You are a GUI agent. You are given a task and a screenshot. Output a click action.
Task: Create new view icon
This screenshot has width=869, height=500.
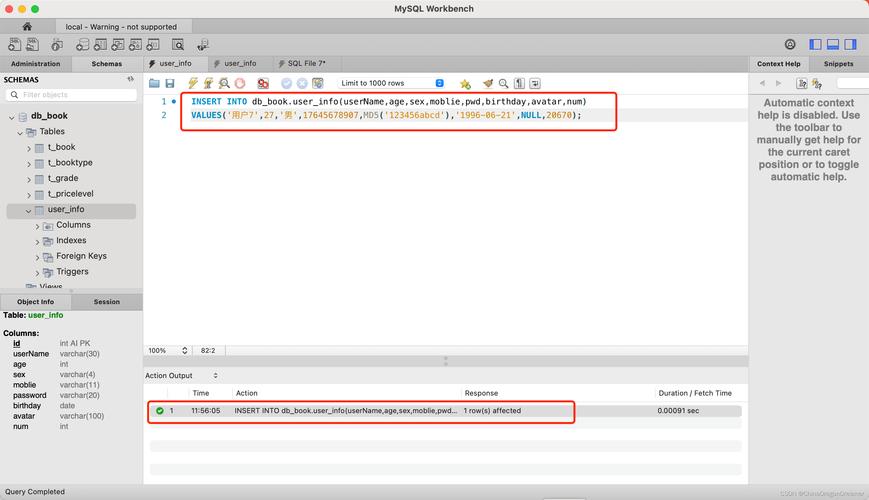(118, 45)
